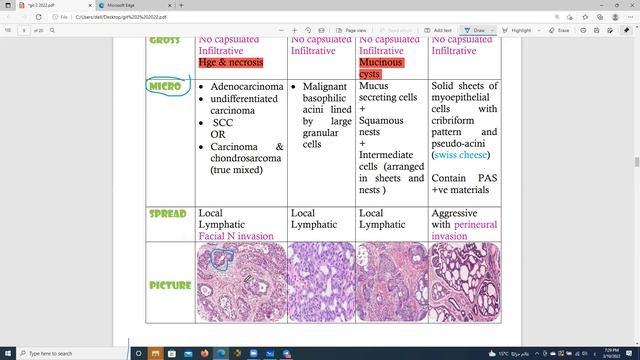Open Firefox from the taskbar
This screenshot has height=360, width=640.
[204, 353]
